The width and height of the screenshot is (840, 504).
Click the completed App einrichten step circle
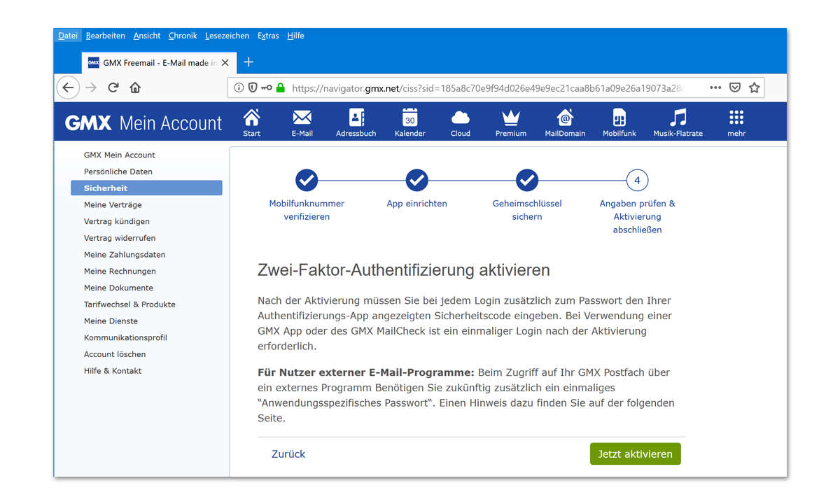[x=416, y=181]
